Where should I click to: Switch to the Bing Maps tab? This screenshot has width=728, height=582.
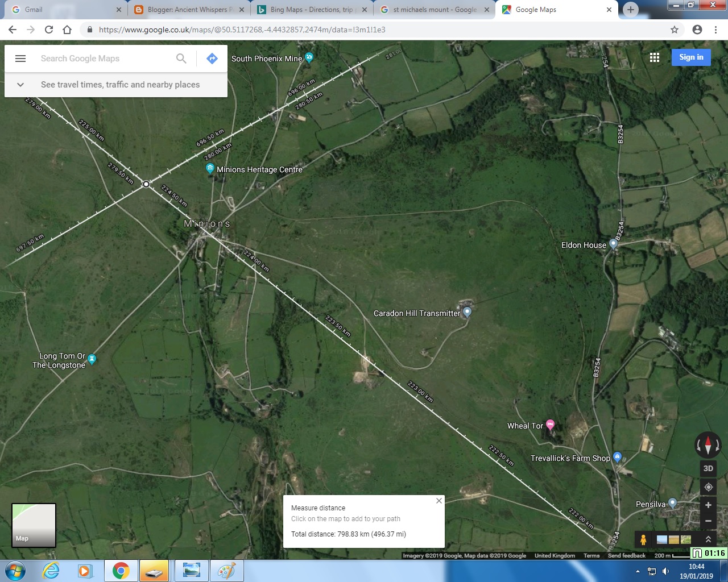(310, 10)
